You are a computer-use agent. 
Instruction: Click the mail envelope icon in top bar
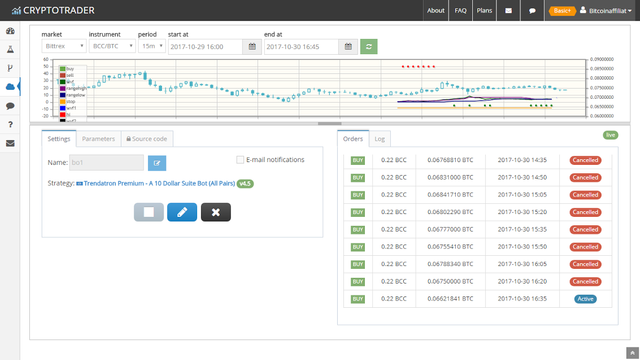pyautogui.click(x=509, y=11)
